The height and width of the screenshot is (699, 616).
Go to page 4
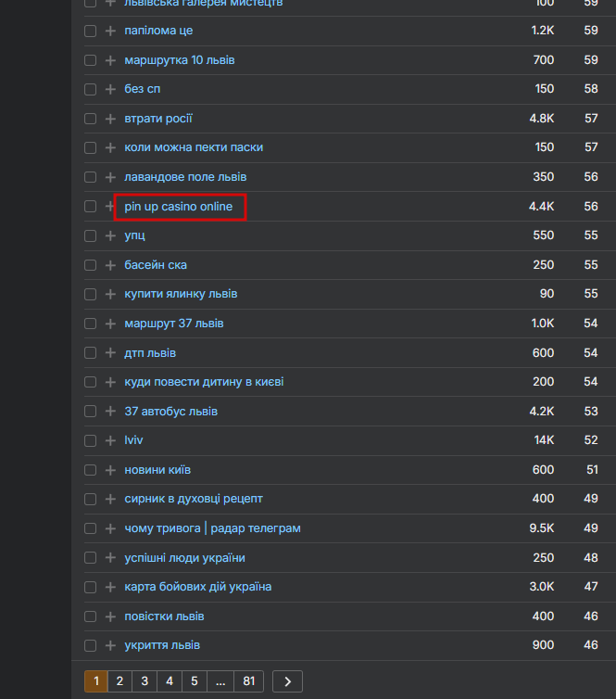pyautogui.click(x=170, y=681)
